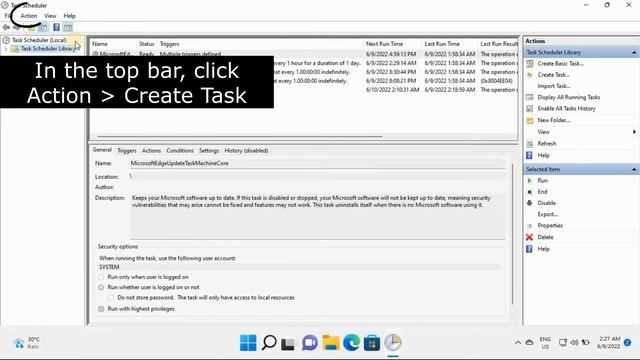
Task: Click the Description text box
Action: (317, 216)
